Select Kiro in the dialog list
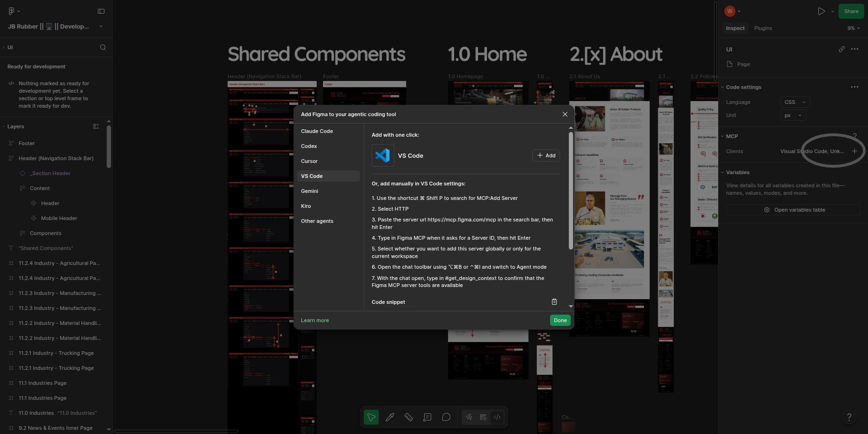 pyautogui.click(x=329, y=206)
